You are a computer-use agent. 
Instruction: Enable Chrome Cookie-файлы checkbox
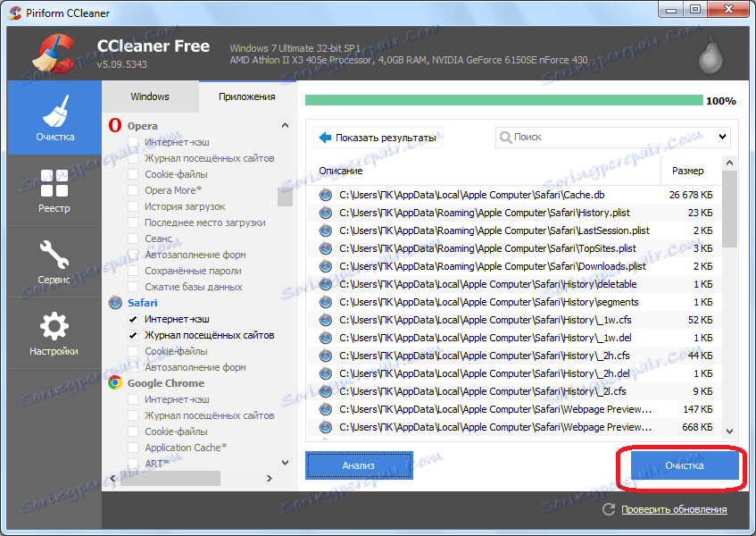click(133, 431)
